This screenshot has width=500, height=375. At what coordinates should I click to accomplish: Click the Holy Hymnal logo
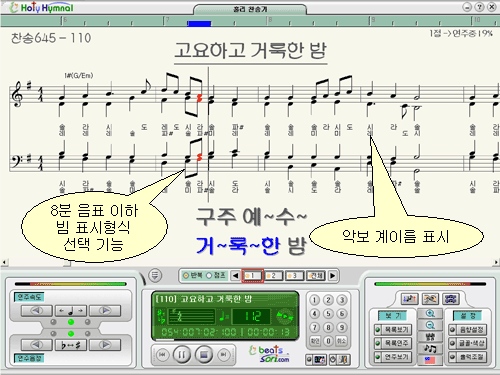click(42, 8)
